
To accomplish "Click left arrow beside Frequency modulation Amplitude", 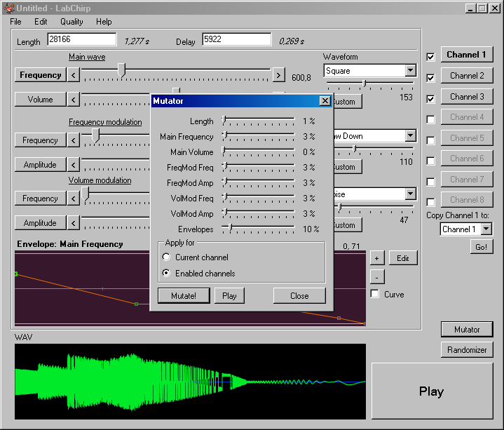I will [x=74, y=165].
